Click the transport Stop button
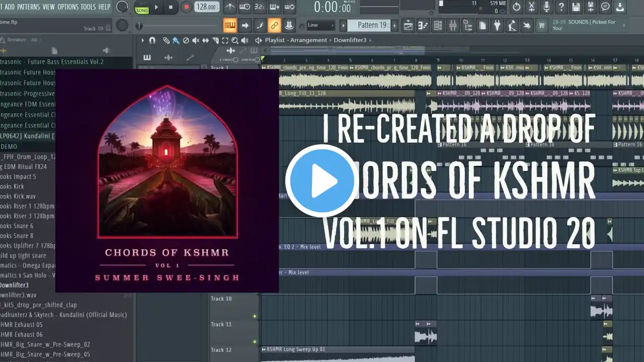This screenshot has height=362, width=644. (171, 7)
